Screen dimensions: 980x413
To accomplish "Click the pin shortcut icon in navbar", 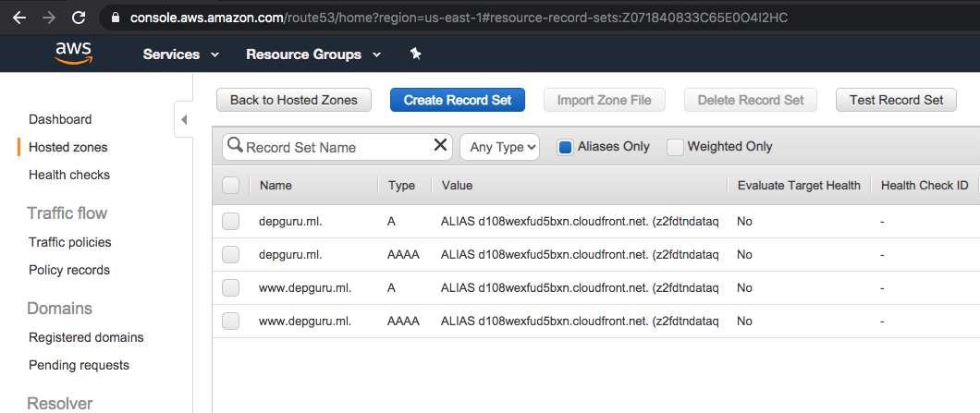I will [x=415, y=55].
